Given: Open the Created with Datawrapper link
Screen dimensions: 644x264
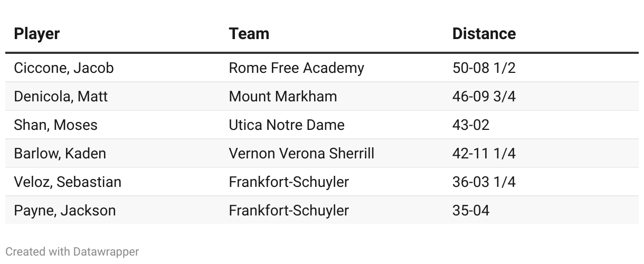Looking at the screenshot, I should coord(72,252).
